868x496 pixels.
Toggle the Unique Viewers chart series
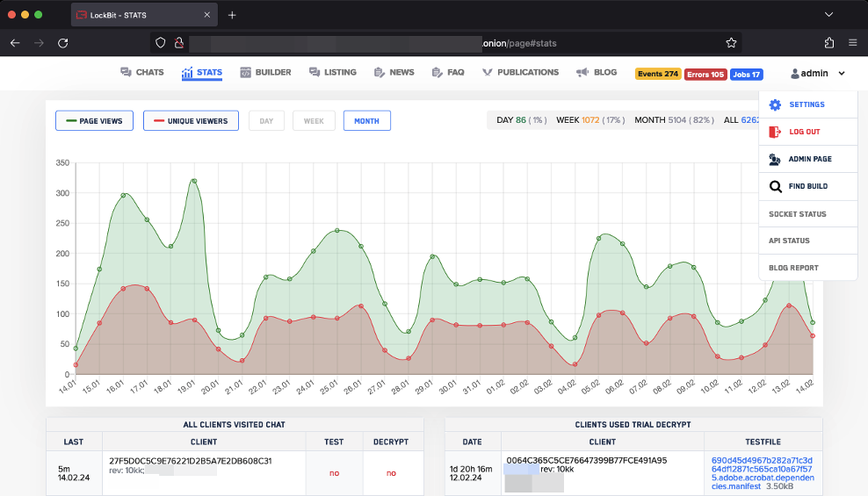(x=191, y=121)
